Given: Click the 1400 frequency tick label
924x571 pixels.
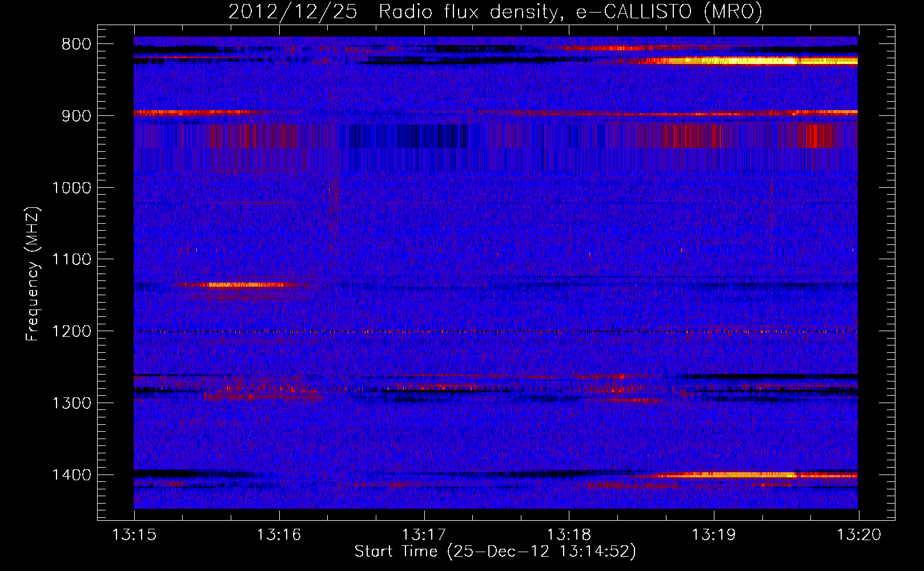Looking at the screenshot, I should click(71, 475).
